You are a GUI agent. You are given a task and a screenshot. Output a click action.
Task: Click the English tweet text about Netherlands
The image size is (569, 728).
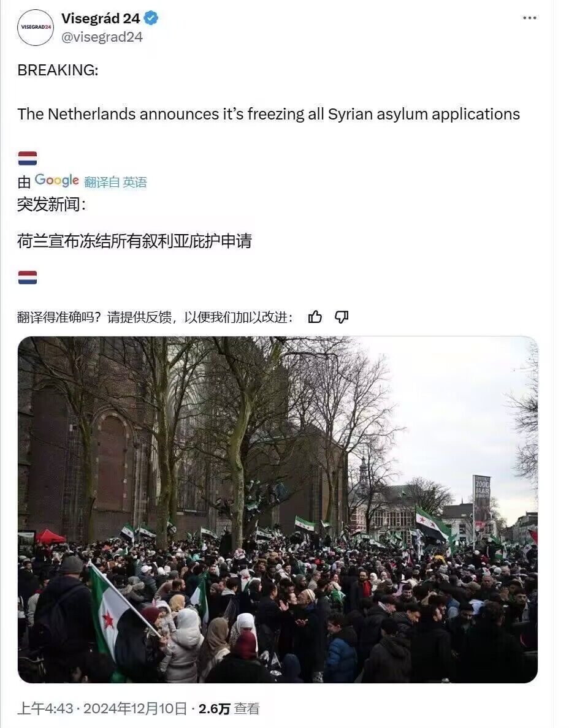click(269, 114)
